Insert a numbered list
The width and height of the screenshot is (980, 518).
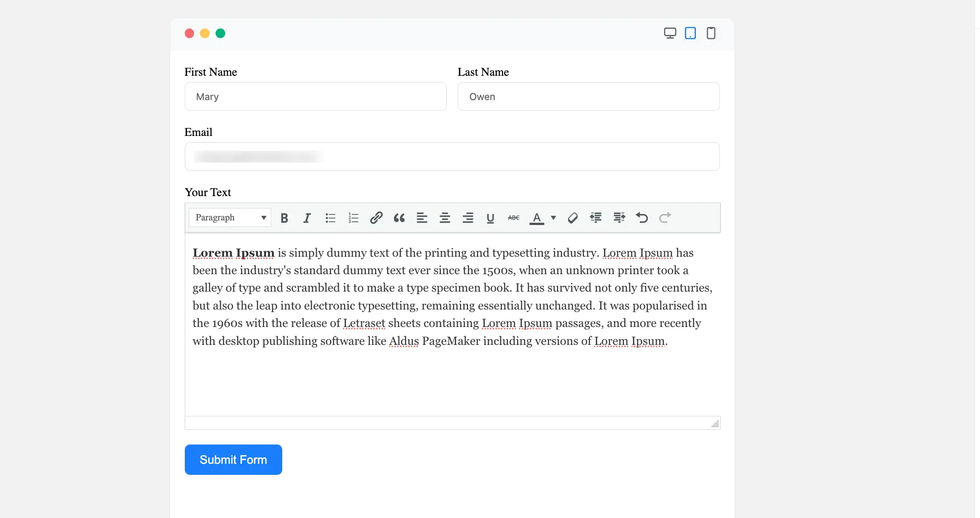tap(353, 218)
